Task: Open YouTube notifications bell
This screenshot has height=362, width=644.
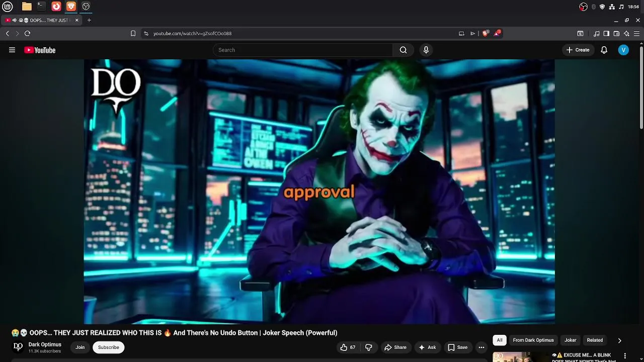Action: 604,50
